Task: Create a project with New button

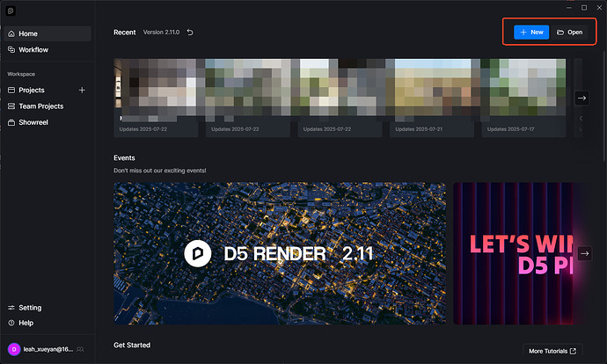Action: [x=531, y=33]
